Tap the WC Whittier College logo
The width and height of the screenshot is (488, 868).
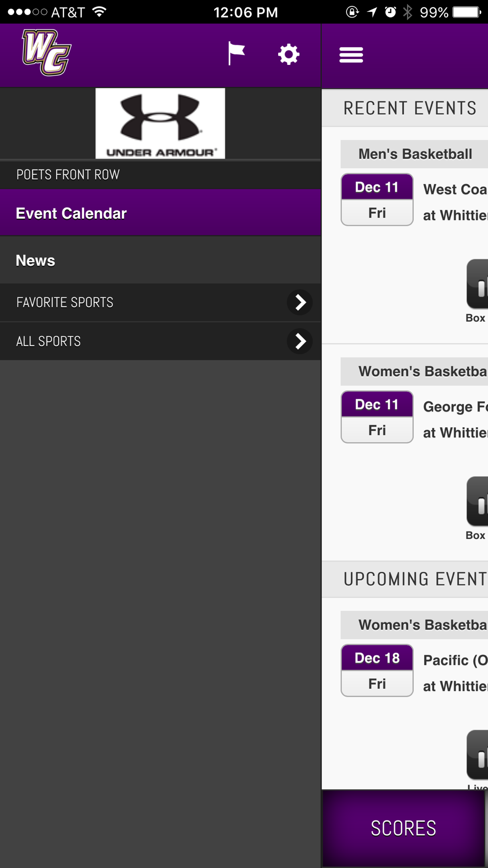pos(47,53)
